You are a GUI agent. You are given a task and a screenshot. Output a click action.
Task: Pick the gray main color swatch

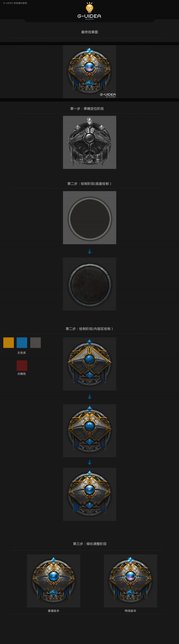(36, 342)
